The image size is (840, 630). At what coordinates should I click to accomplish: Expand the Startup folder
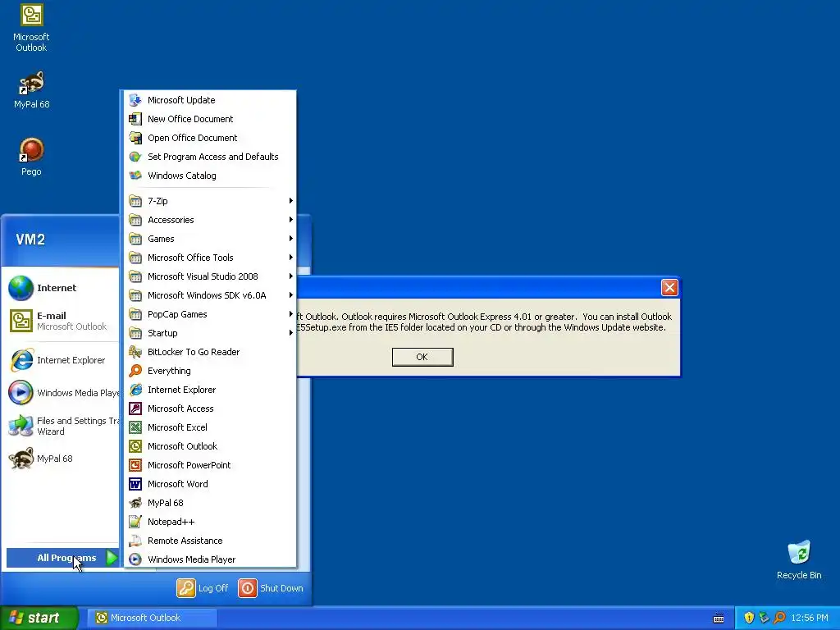[x=209, y=333]
